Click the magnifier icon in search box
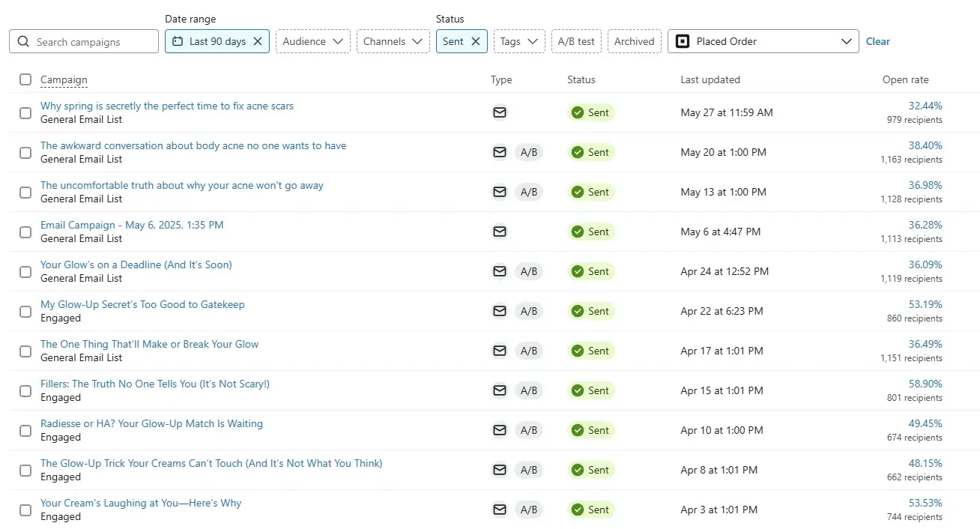980x529 pixels. coord(23,41)
